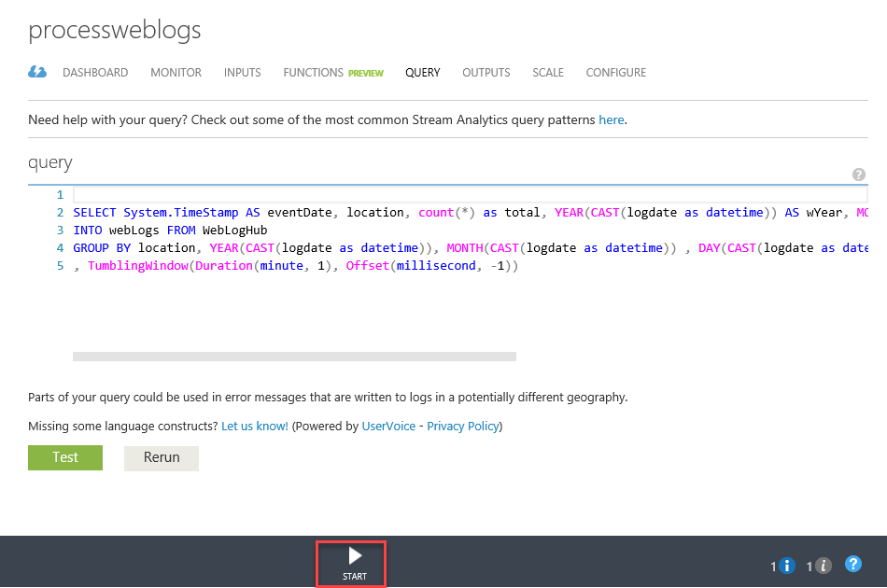Click the 'Let us know!' link

tap(255, 426)
